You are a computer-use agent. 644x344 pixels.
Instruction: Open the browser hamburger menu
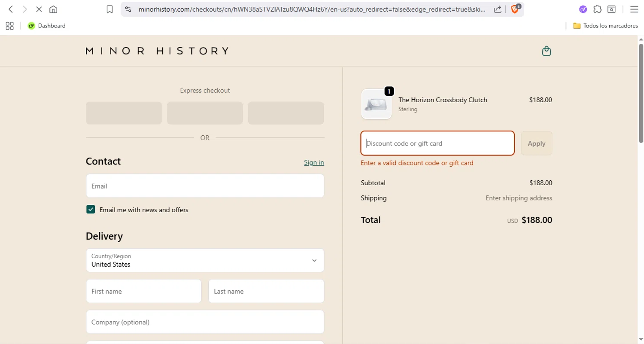click(x=634, y=9)
